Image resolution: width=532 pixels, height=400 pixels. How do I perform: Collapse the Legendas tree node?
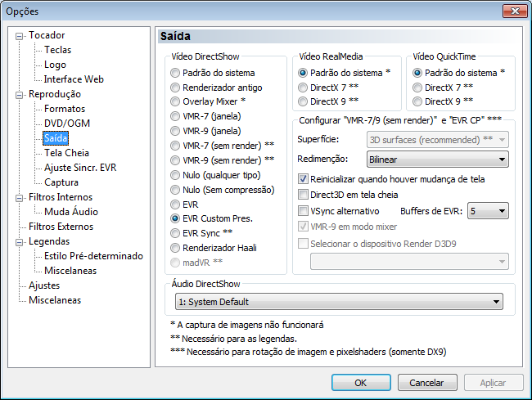pos(20,242)
